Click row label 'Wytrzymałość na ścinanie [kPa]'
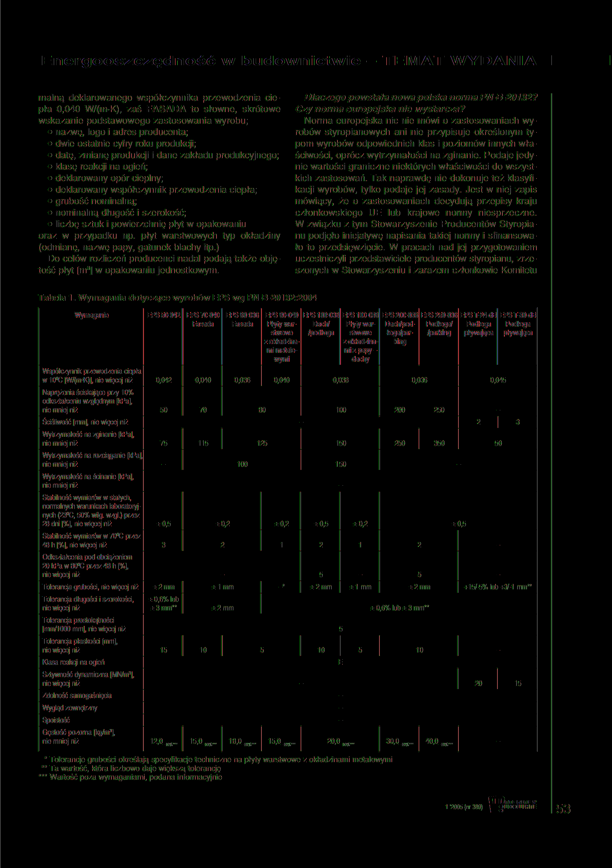This screenshot has width=612, height=868. 88,477
